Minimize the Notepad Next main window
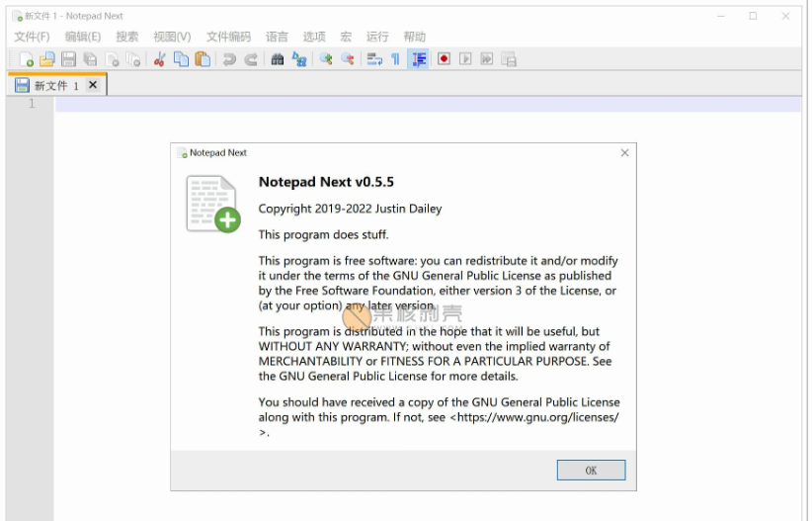The width and height of the screenshot is (812, 521). click(x=720, y=16)
